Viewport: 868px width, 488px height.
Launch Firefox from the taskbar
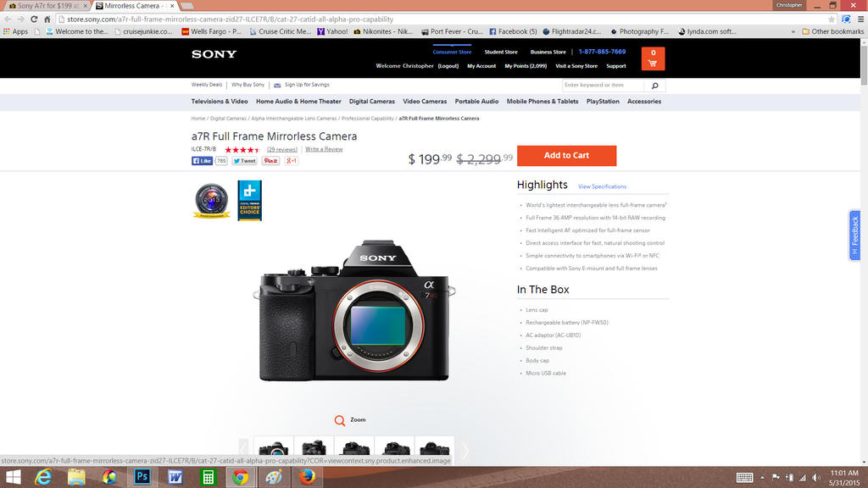coord(307,477)
